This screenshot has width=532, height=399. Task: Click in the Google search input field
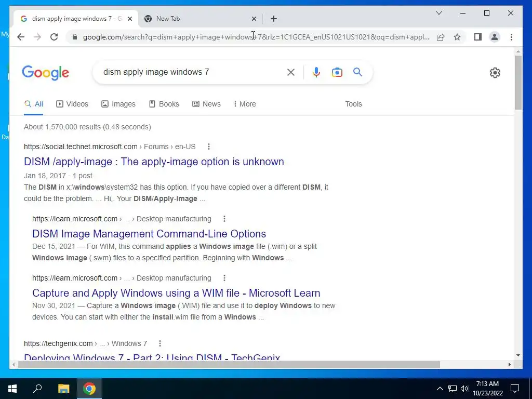(x=192, y=72)
